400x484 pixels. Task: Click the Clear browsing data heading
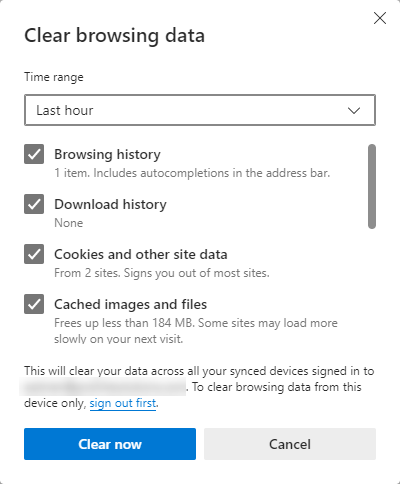tap(114, 35)
